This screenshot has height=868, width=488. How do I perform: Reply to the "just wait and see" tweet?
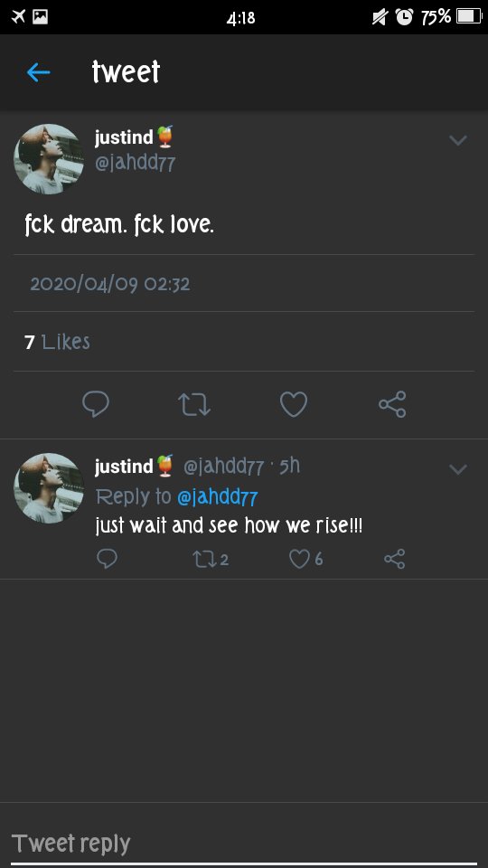click(107, 559)
